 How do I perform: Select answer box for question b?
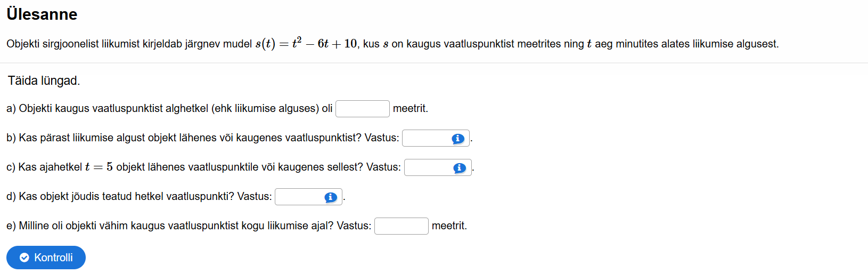(x=427, y=139)
